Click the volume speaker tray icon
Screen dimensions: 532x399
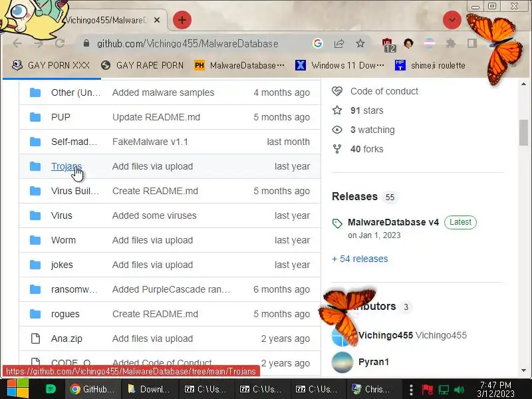pyautogui.click(x=459, y=390)
